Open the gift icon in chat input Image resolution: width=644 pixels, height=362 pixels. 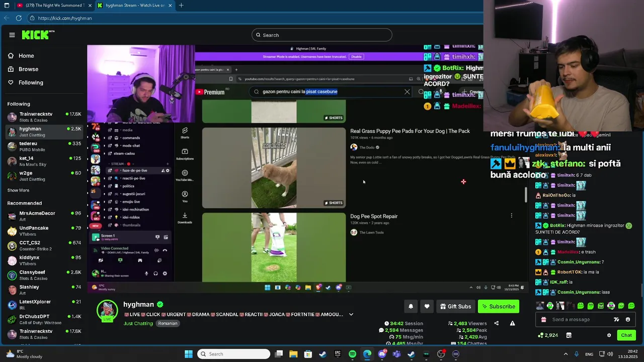543,319
